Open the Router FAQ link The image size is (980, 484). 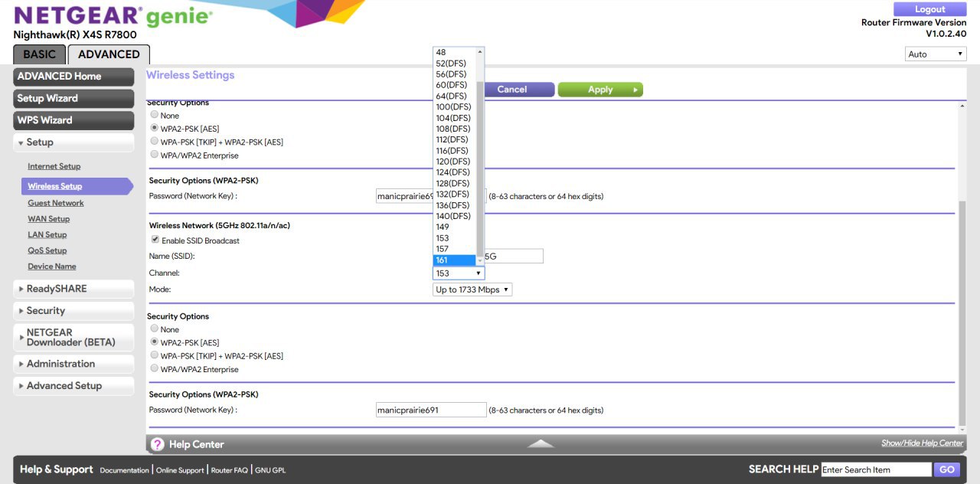[x=230, y=470]
